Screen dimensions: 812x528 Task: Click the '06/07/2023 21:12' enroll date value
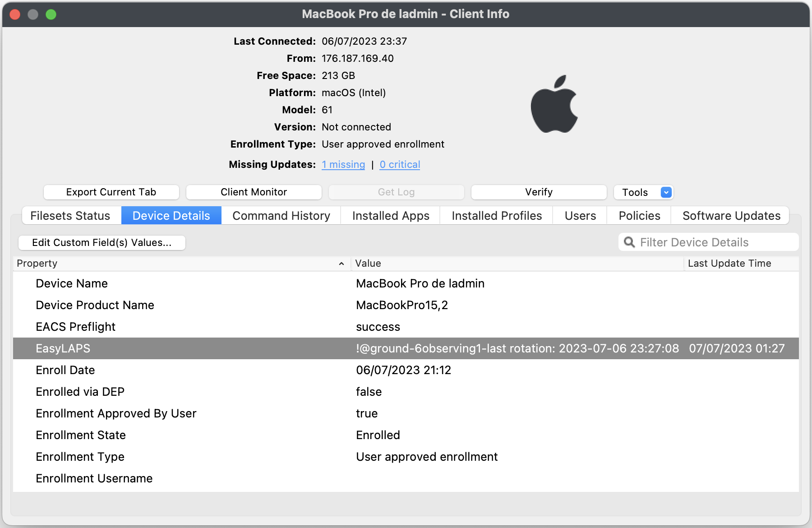404,370
